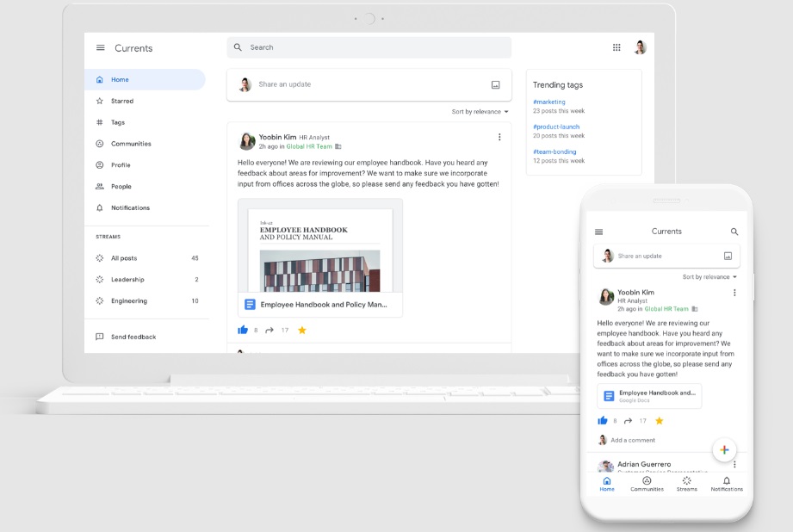Screen dimensions: 793x532
Task: Tap the Notifications tab on phone bottom bar
Action: [x=727, y=484]
